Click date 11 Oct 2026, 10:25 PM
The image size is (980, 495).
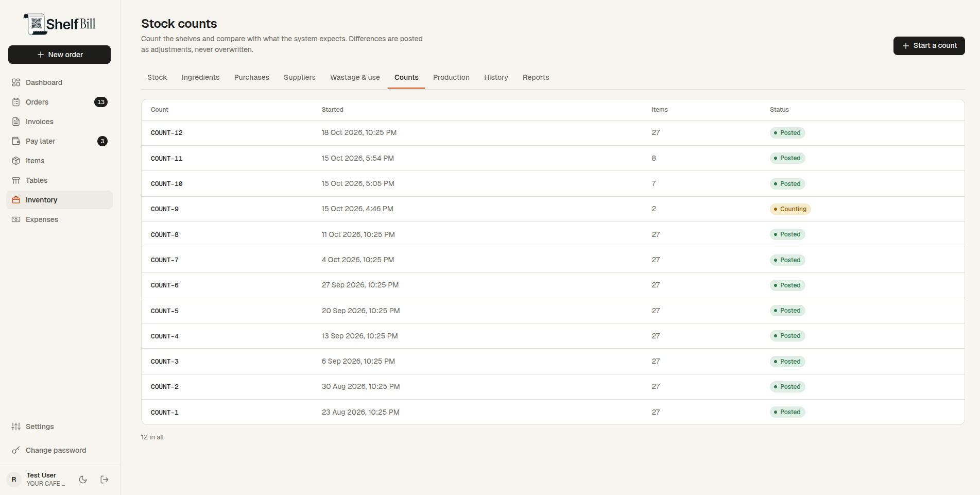(x=358, y=234)
